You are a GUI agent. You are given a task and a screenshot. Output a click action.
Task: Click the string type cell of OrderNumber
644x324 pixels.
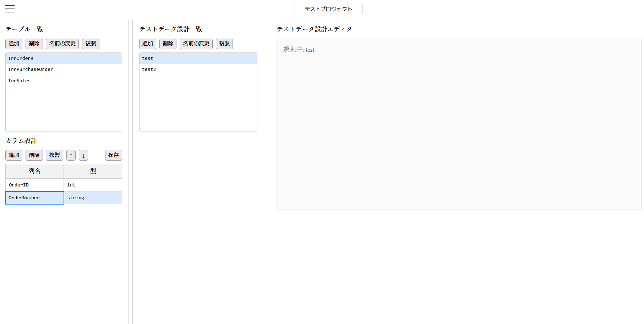point(93,197)
